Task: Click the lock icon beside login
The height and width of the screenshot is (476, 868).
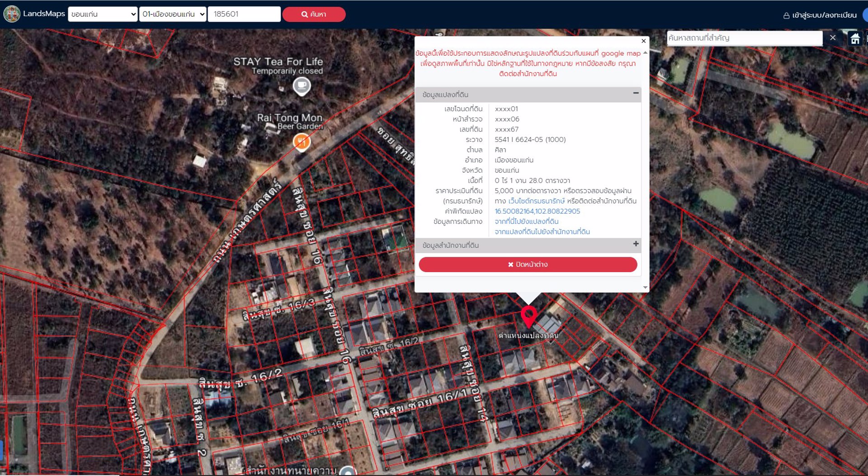Action: coord(786,15)
